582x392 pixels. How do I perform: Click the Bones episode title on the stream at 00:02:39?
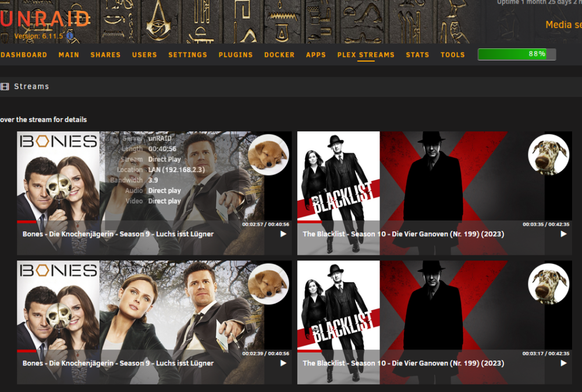coord(118,363)
